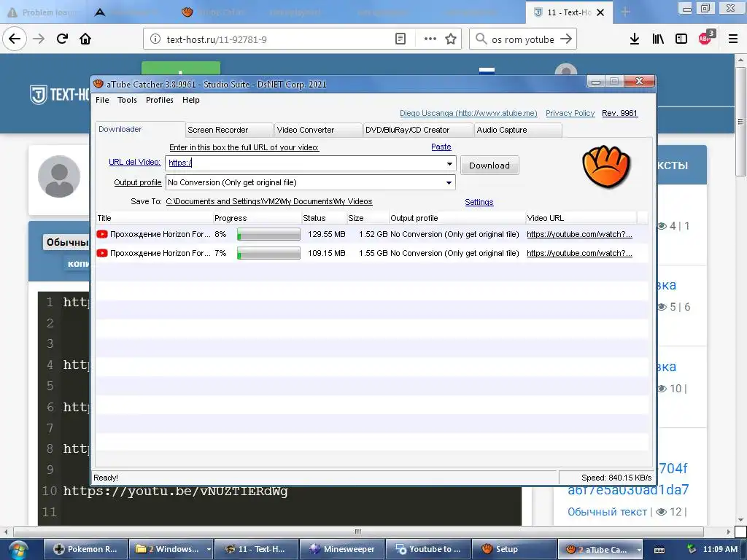Open Youtube to ... taskbar item
The image size is (747, 560).
pos(427,549)
